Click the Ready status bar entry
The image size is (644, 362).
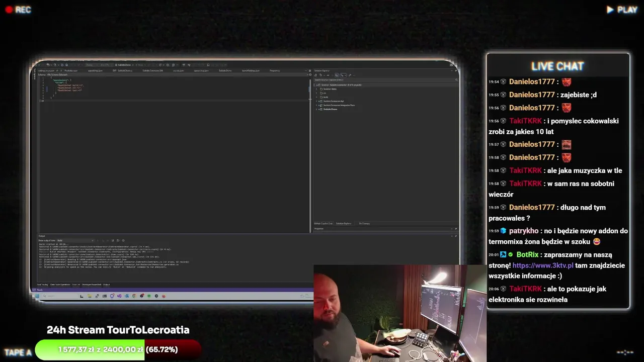pos(40,290)
